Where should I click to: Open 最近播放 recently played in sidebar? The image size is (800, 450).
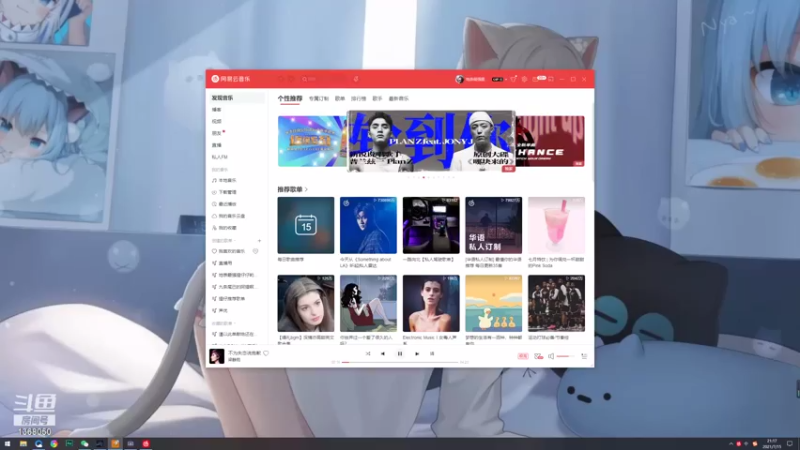[x=224, y=204]
